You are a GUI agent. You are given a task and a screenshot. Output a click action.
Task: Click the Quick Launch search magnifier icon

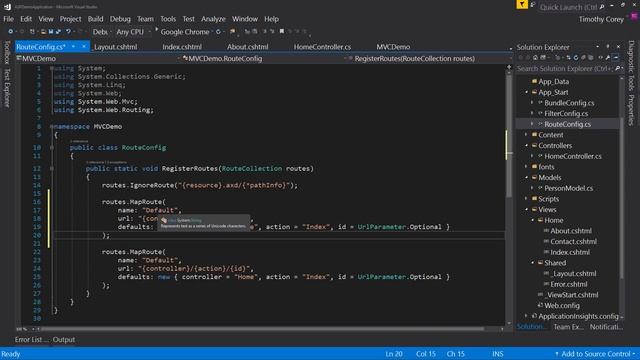602,7
